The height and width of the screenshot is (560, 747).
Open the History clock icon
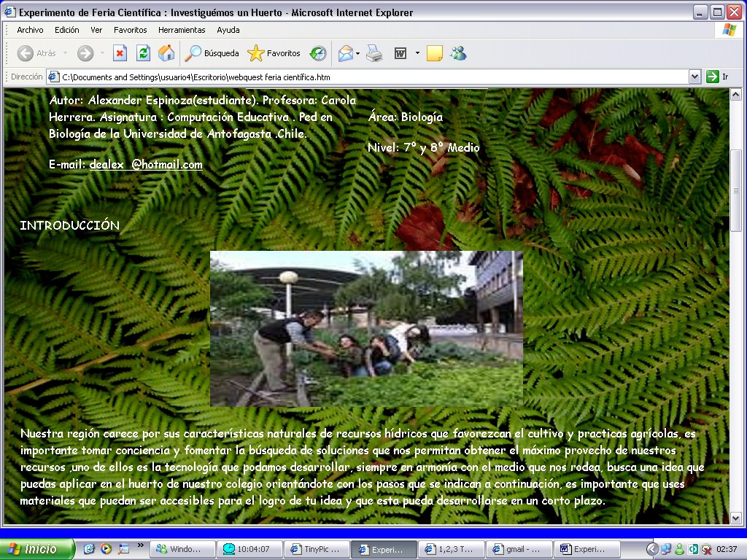point(318,53)
